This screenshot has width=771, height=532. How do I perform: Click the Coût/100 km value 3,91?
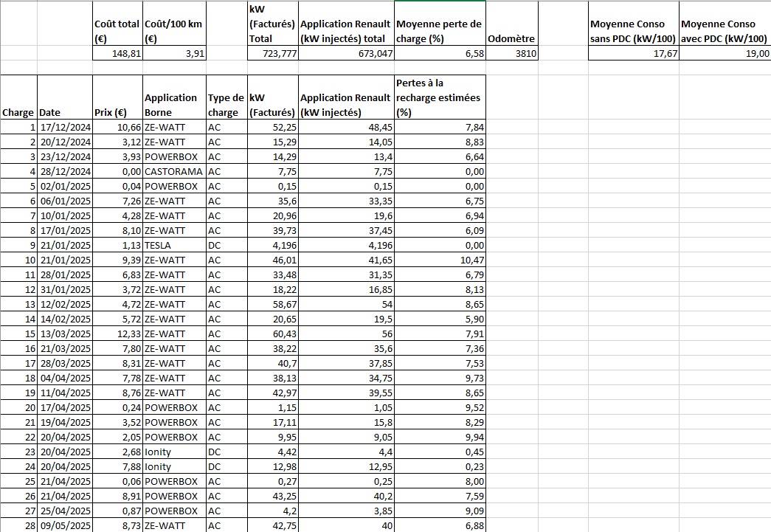[175, 53]
